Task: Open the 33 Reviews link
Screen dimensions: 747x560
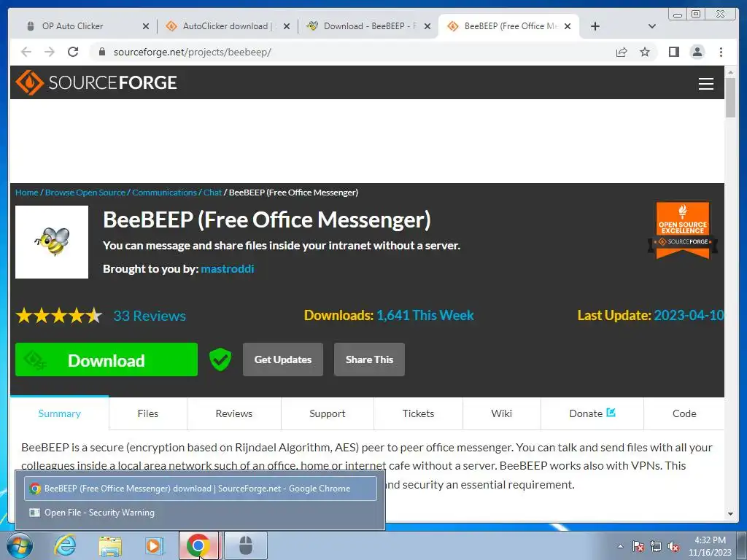Action: [150, 316]
